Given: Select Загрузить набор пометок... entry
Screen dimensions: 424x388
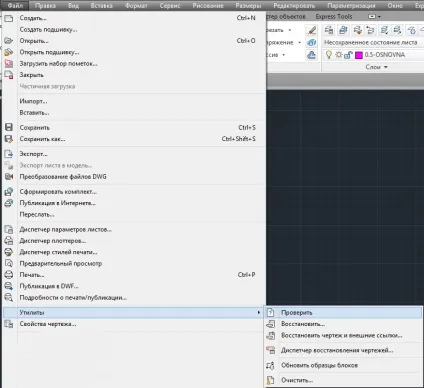Looking at the screenshot, I should click(133, 64).
